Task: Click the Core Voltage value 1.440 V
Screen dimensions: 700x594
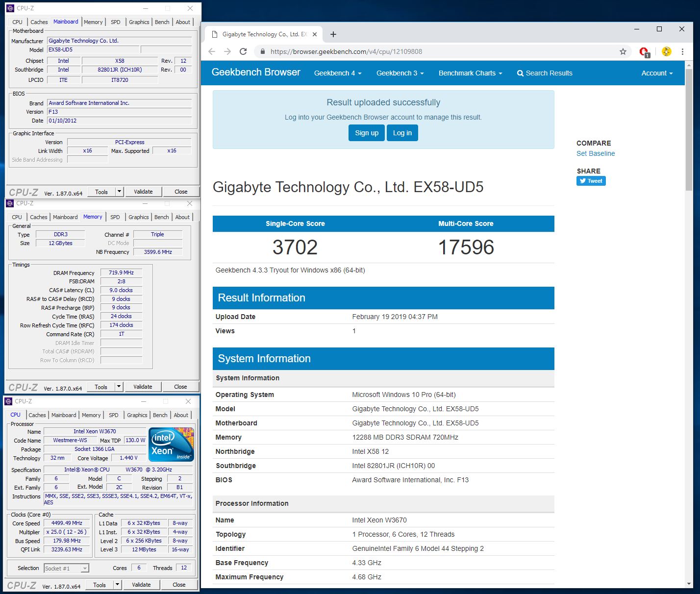Action: pyautogui.click(x=129, y=458)
